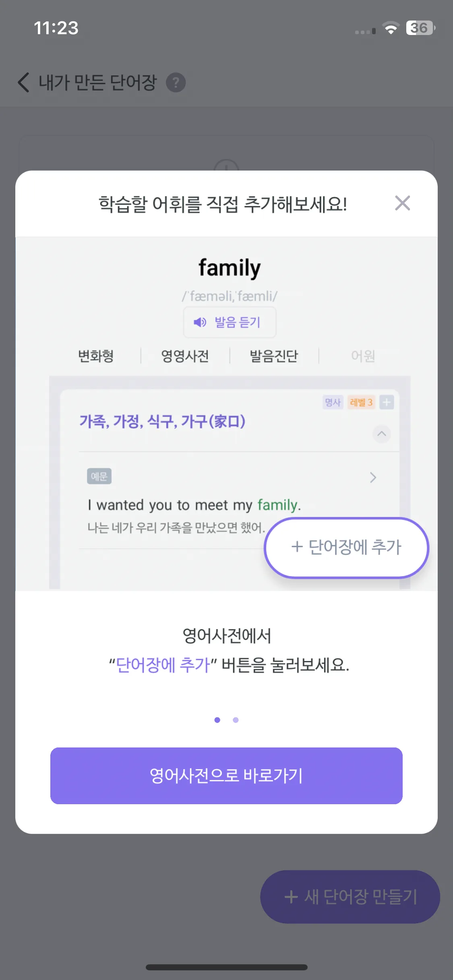Select the faded 어원 tab

point(363,356)
